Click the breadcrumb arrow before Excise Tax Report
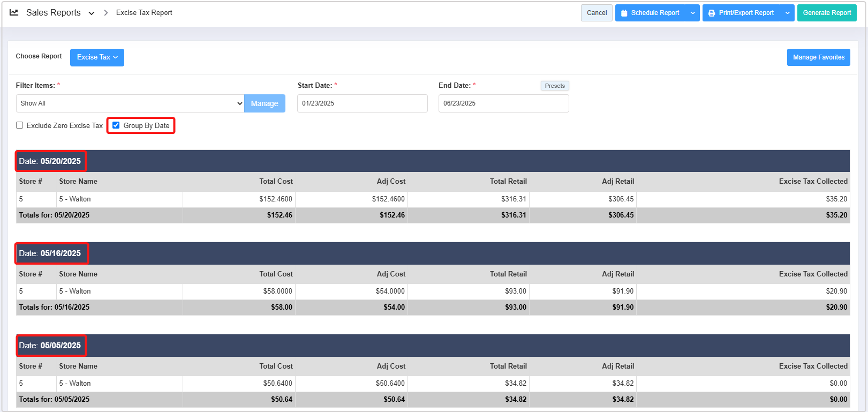This screenshot has width=868, height=412. [x=106, y=13]
